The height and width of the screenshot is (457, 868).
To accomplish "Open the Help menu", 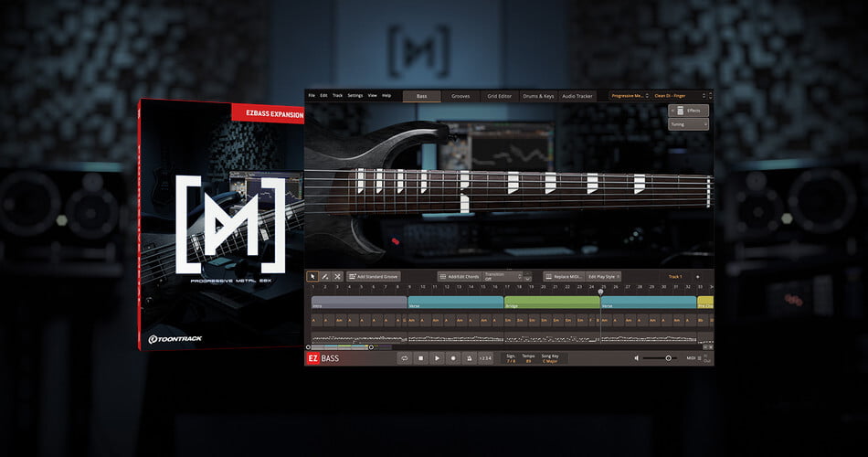I will [x=386, y=95].
